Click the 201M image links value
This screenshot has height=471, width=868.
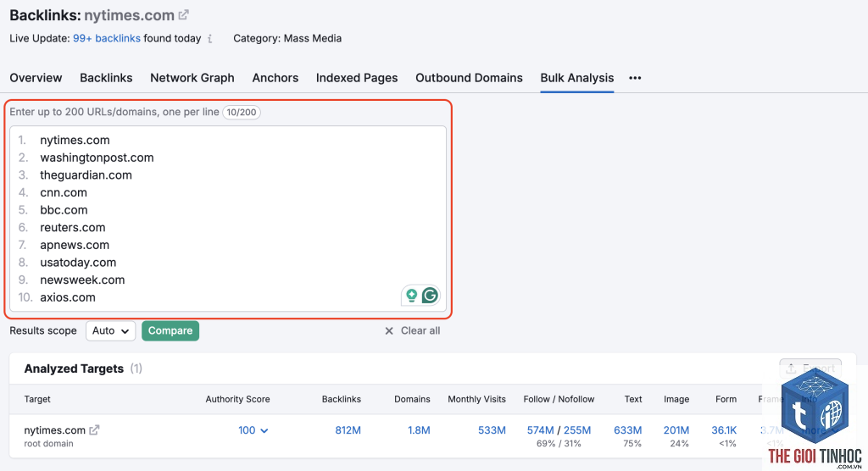pos(676,430)
